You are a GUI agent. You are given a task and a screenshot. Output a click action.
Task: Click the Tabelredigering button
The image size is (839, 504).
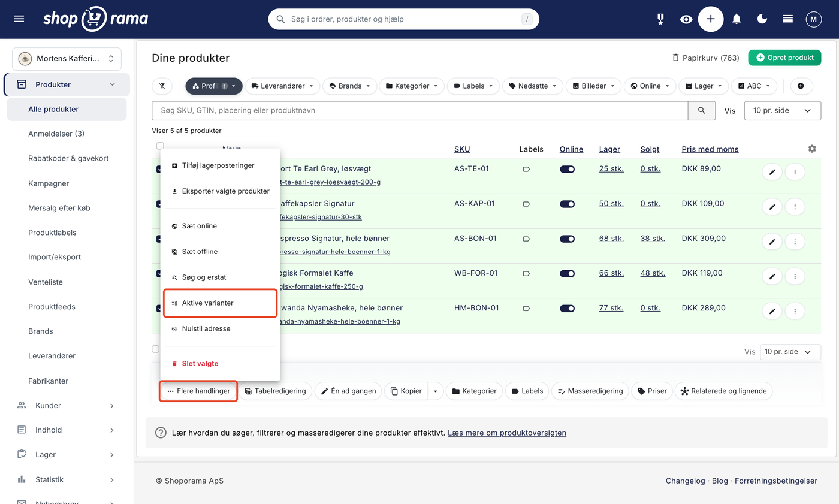pyautogui.click(x=275, y=391)
